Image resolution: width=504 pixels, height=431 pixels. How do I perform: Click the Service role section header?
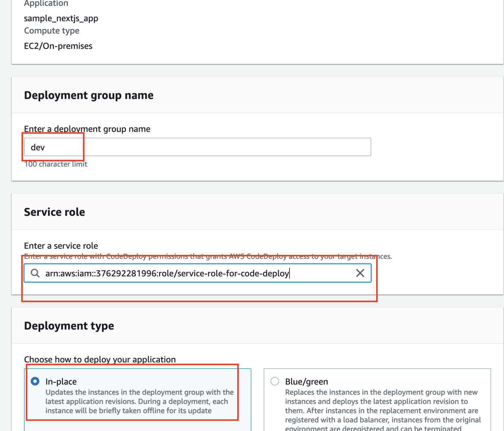54,212
